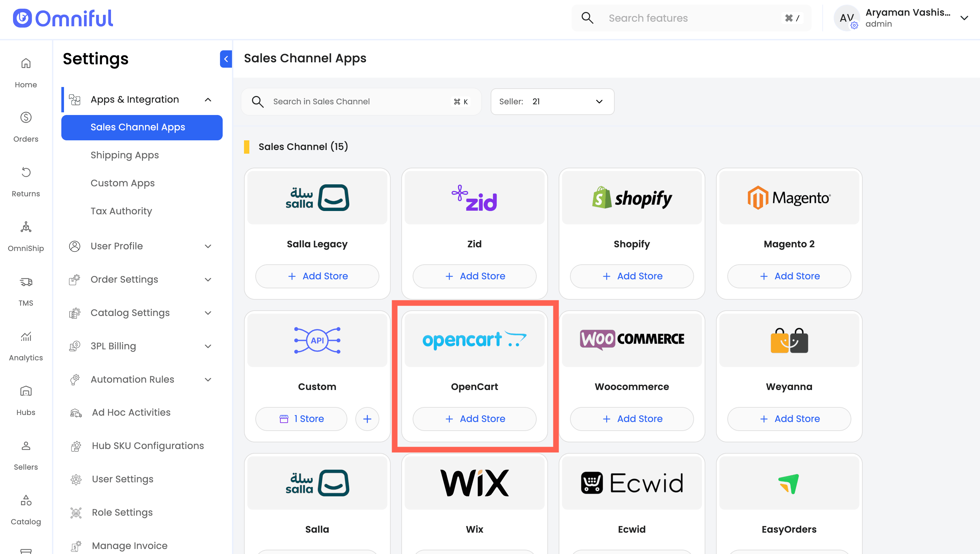Open Analytics from the sidebar
The height and width of the screenshot is (554, 980).
pyautogui.click(x=25, y=337)
